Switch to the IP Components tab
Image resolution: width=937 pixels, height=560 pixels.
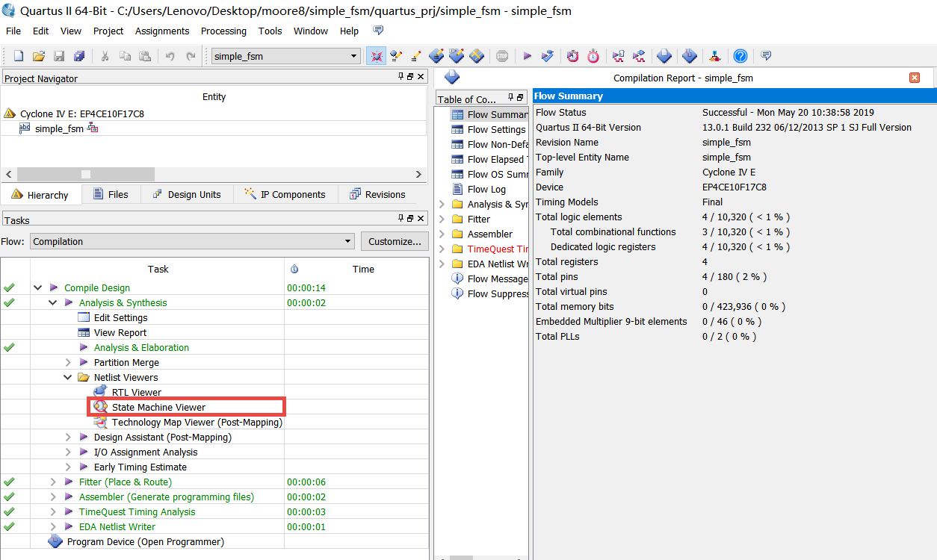click(285, 194)
